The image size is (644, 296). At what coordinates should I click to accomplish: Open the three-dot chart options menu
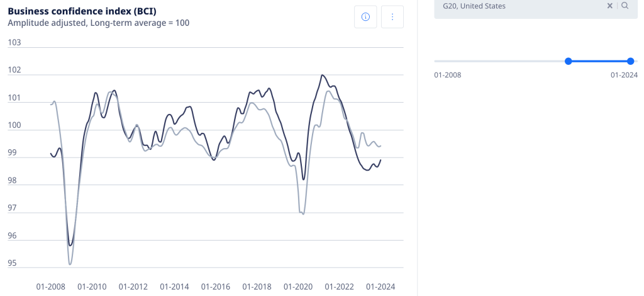[x=392, y=17]
